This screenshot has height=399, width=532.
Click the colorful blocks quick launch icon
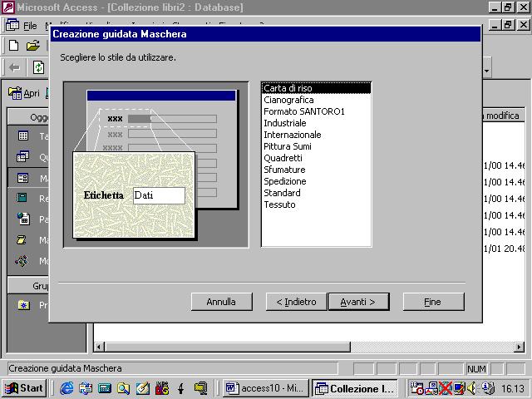tap(162, 388)
